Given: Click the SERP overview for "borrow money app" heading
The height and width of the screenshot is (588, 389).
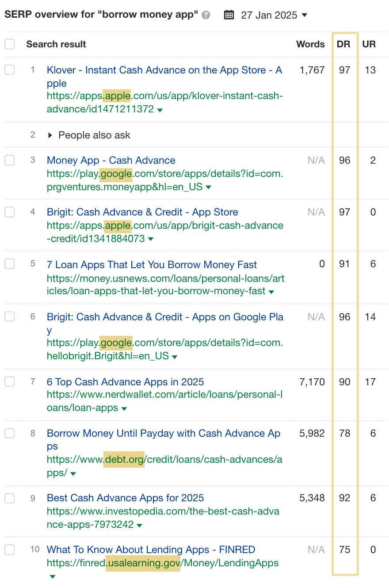Looking at the screenshot, I should coord(102,15).
